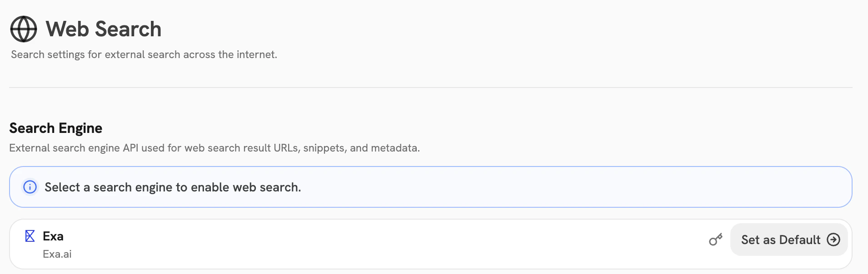Click the right-arrow icon to apply the default
Screen dimensions: 868x274
pos(833,240)
